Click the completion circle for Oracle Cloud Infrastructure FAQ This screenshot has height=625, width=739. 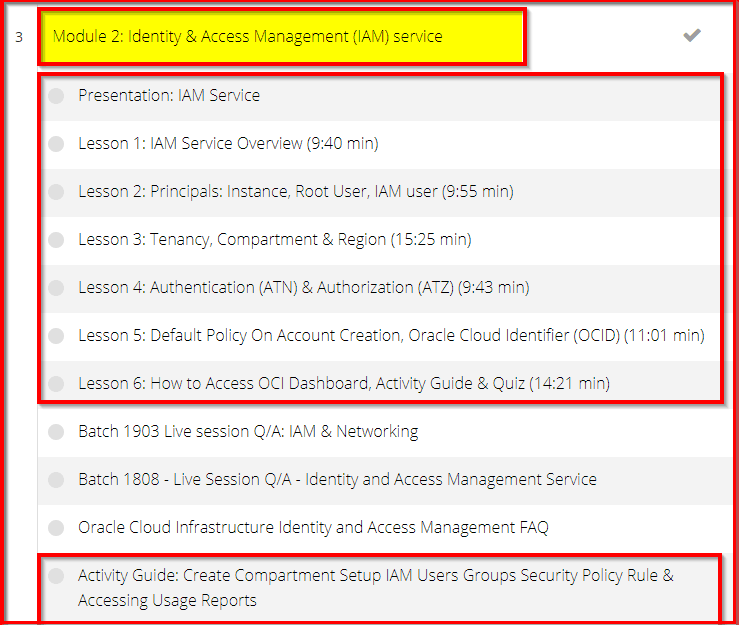click(x=56, y=527)
